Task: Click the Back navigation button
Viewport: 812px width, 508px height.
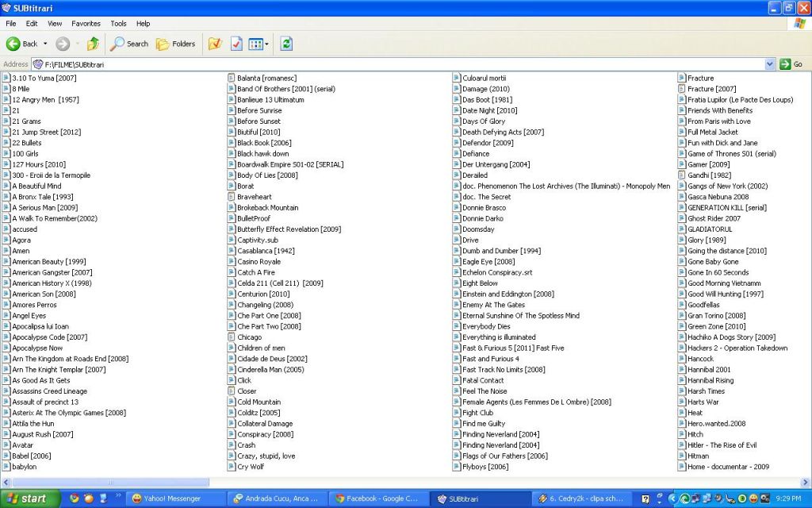Action: pos(22,44)
